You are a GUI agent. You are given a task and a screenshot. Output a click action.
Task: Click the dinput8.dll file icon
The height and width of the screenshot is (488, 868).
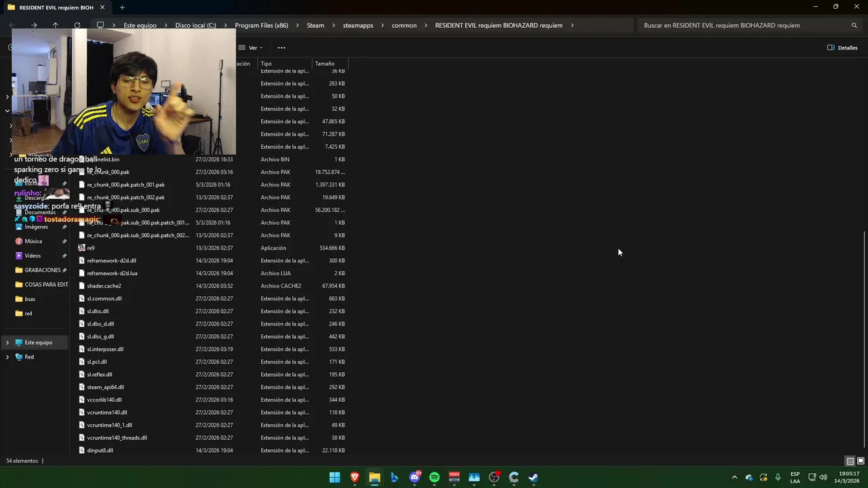pos(82,450)
